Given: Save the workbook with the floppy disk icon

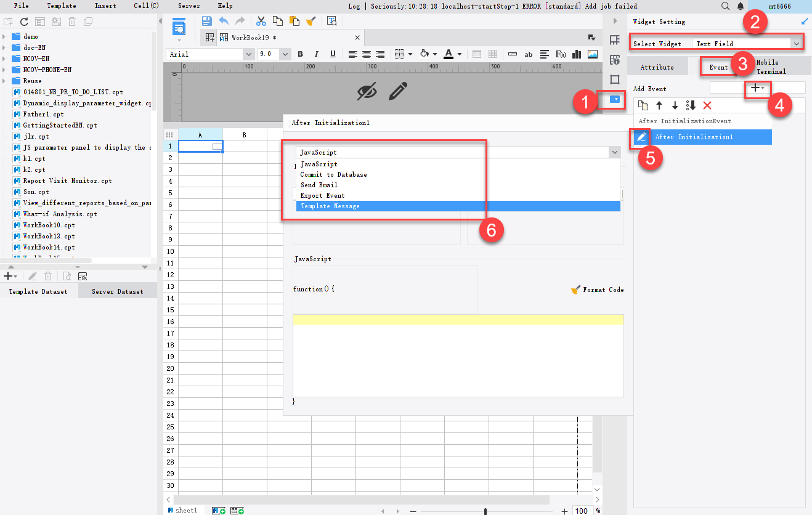Looking at the screenshot, I should click(207, 21).
